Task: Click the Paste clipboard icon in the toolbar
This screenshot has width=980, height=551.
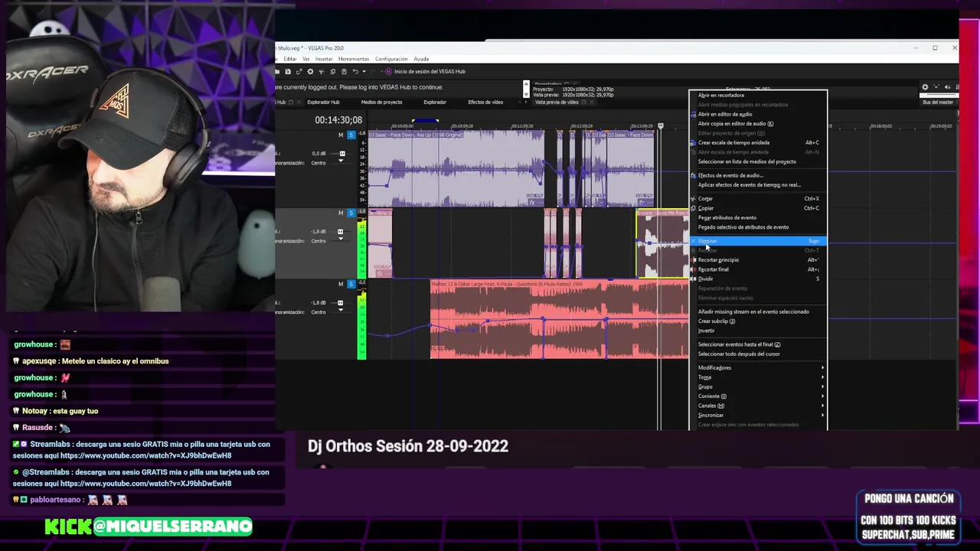Action: [x=344, y=71]
